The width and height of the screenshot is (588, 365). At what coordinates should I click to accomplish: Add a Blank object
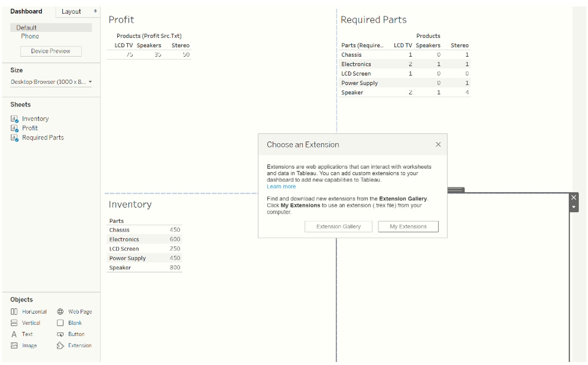point(75,323)
